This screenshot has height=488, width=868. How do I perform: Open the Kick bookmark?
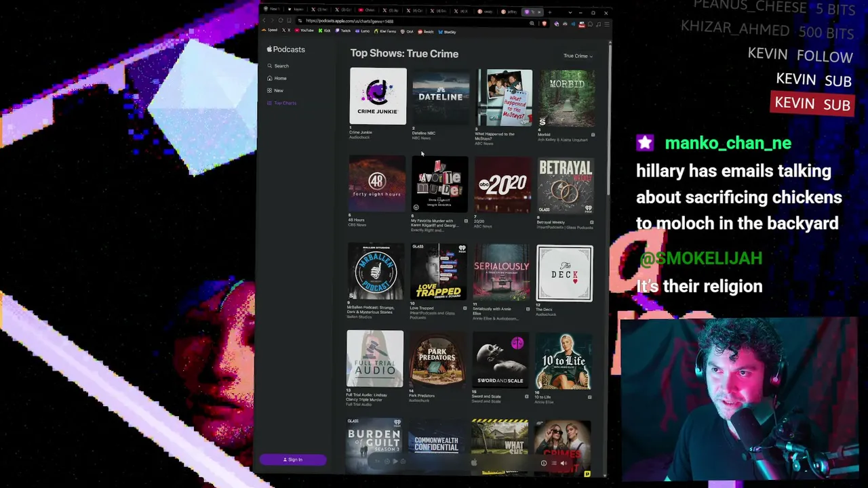tap(324, 31)
